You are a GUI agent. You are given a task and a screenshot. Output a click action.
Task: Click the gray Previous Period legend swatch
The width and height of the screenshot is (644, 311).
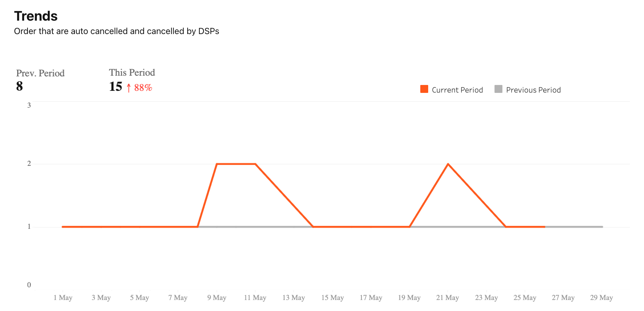(x=498, y=89)
